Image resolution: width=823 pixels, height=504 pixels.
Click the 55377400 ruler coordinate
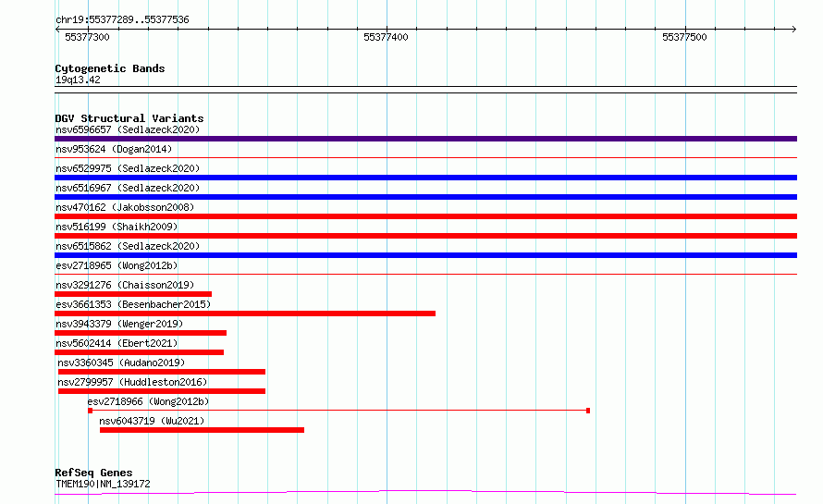[x=386, y=37]
